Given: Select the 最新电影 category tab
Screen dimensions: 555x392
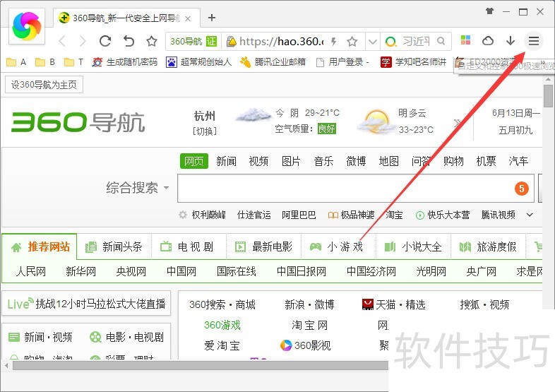Looking at the screenshot, I should [x=263, y=247].
